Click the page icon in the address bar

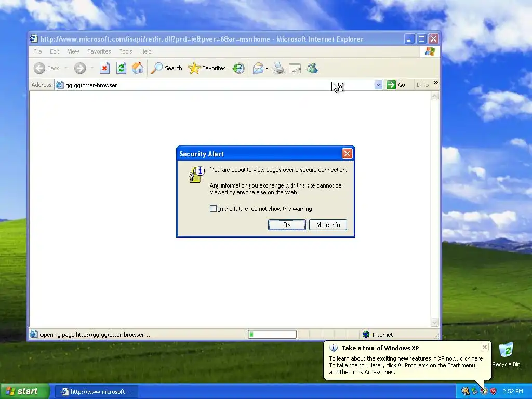(x=59, y=85)
